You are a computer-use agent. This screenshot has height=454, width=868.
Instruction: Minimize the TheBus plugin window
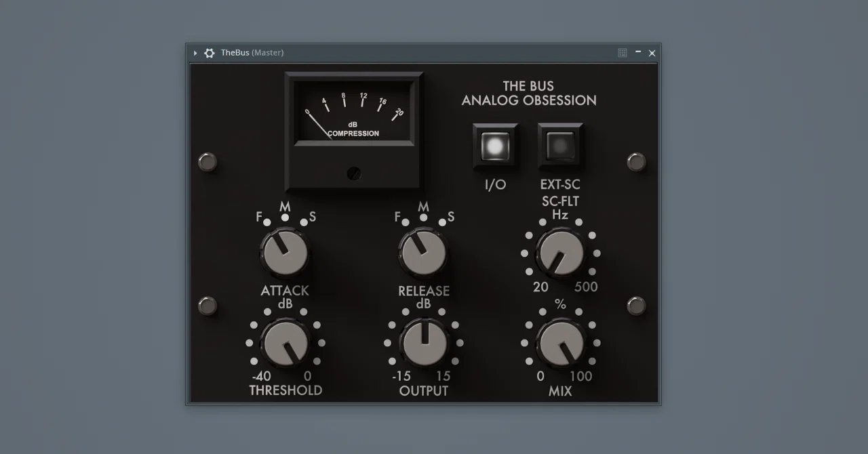(x=638, y=51)
